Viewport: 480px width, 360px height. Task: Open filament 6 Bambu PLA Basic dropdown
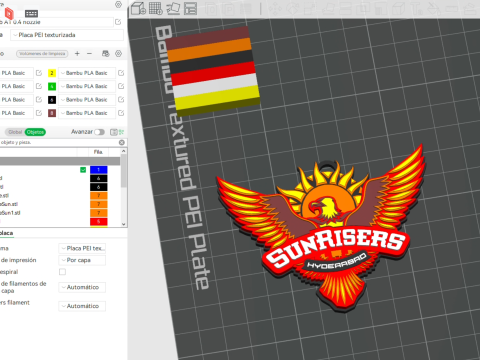pyautogui.click(x=87, y=100)
